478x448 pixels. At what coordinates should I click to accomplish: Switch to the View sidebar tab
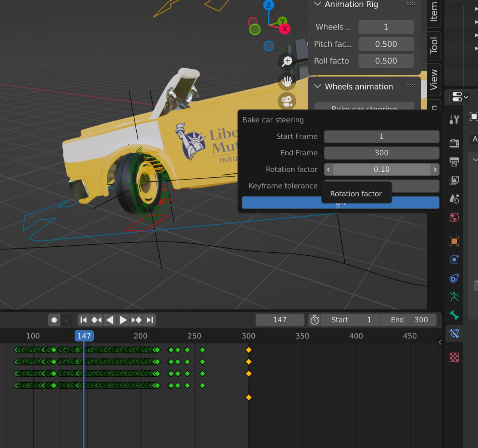coord(434,79)
